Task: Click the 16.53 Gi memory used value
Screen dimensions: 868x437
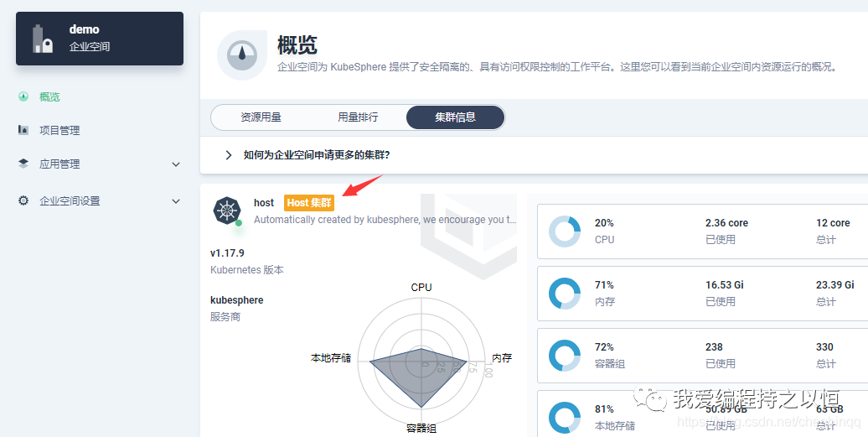Action: point(725,284)
